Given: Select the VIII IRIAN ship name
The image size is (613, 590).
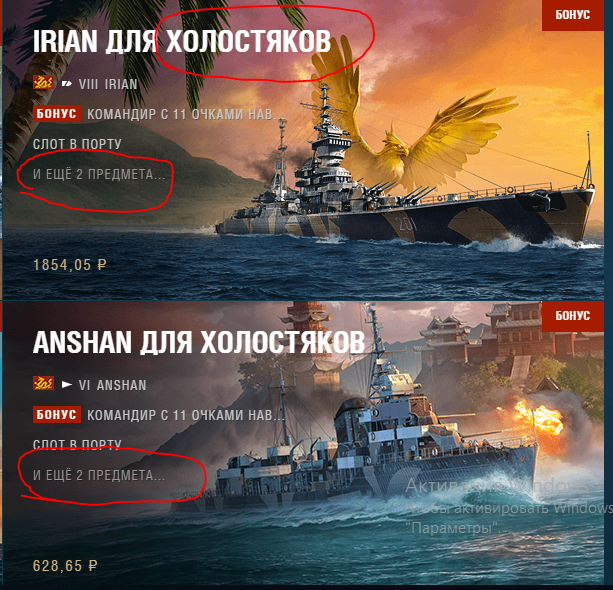Looking at the screenshot, I should tap(108, 84).
